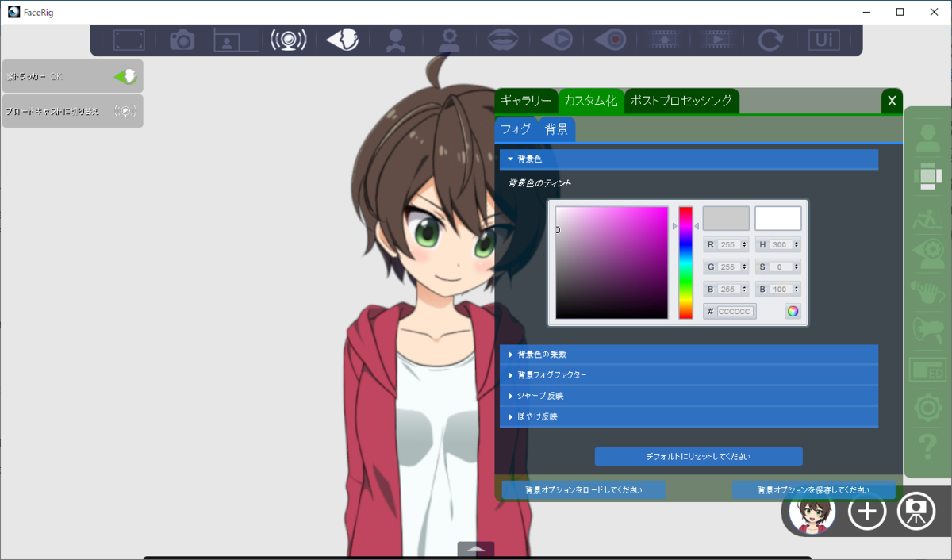
Task: Switch to the ポストプロセッシング tab
Action: pyautogui.click(x=681, y=101)
